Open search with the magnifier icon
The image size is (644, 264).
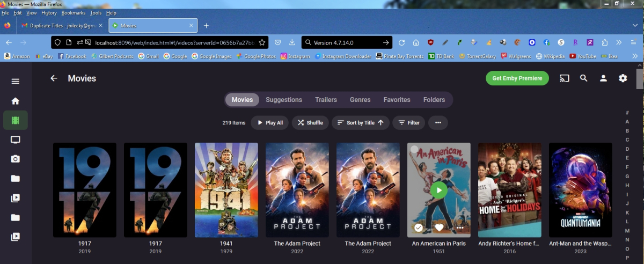584,78
